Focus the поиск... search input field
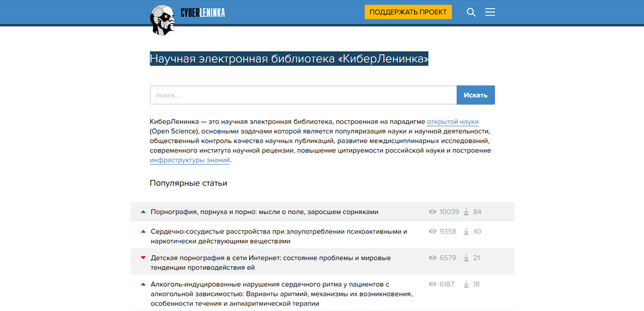The height and width of the screenshot is (311, 644). [303, 95]
